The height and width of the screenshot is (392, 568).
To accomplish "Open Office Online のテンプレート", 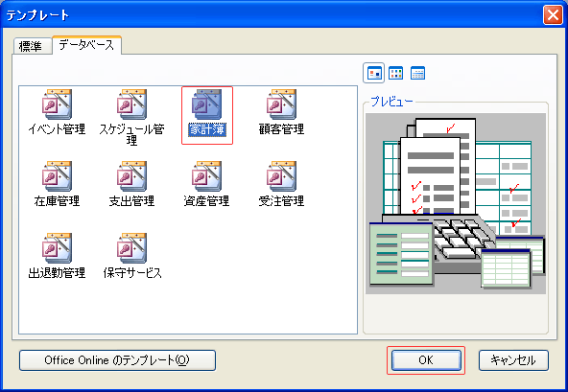I will (117, 360).
